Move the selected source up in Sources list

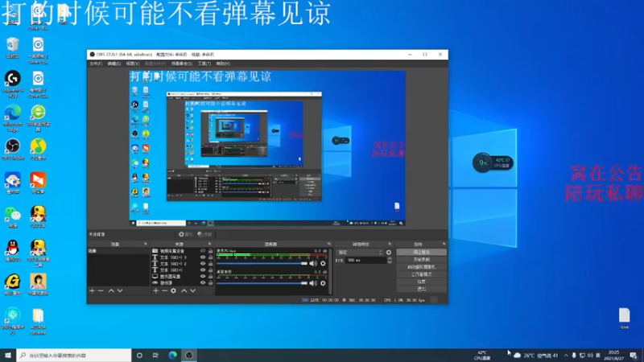(184, 290)
